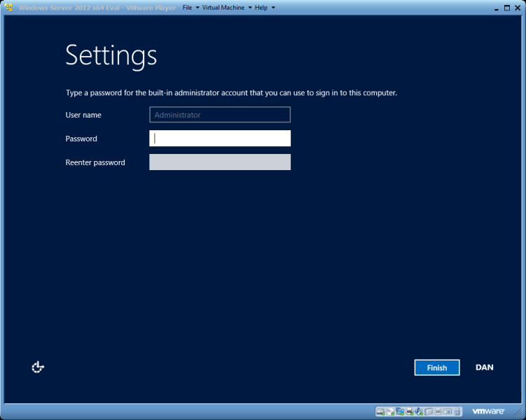Click the USB device icon in status bar
Viewport: 526px width, 420px height.
point(457,412)
